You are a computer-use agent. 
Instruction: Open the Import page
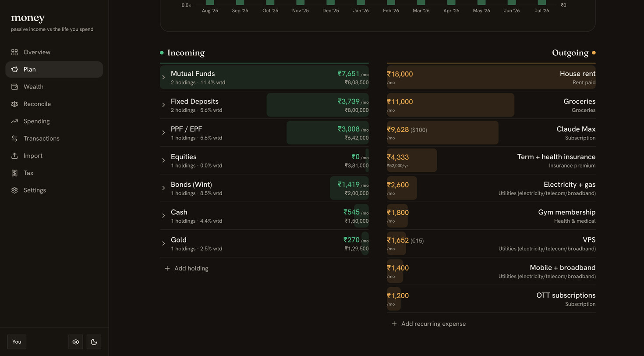coord(54,156)
